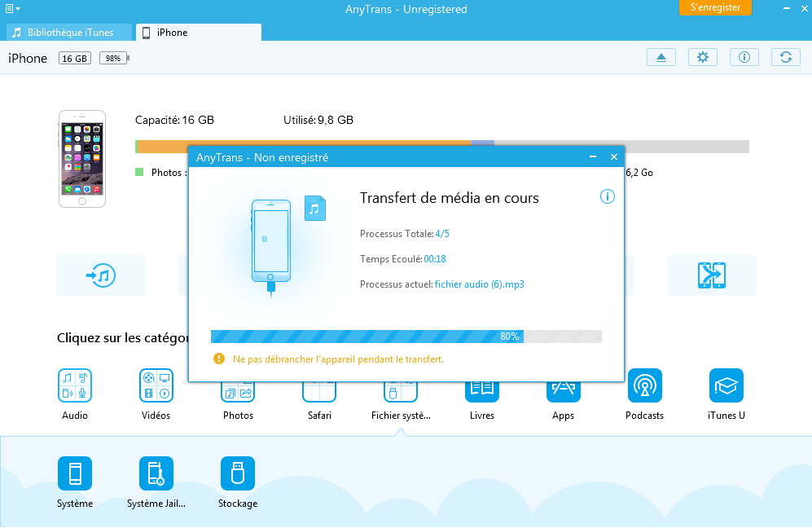
Task: Open the Photos category icon
Action: [x=238, y=392]
